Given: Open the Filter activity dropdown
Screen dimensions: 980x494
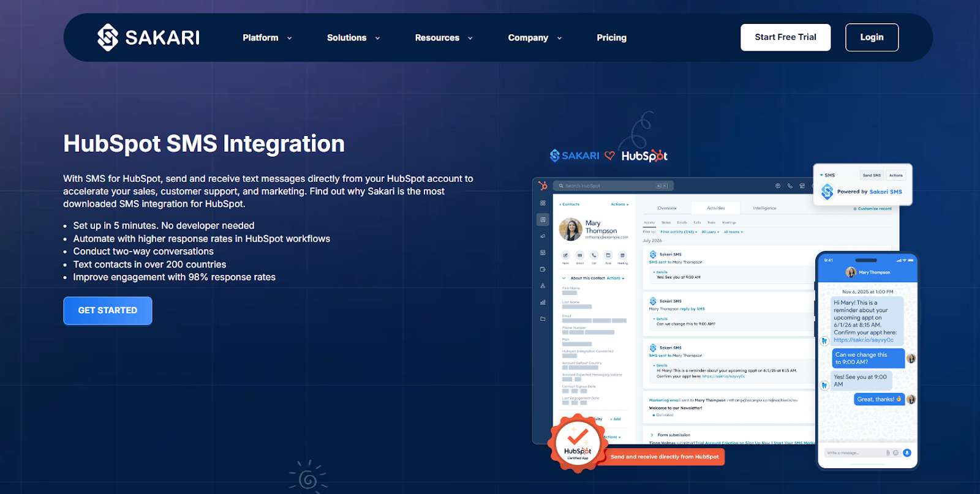Looking at the screenshot, I should (x=679, y=232).
